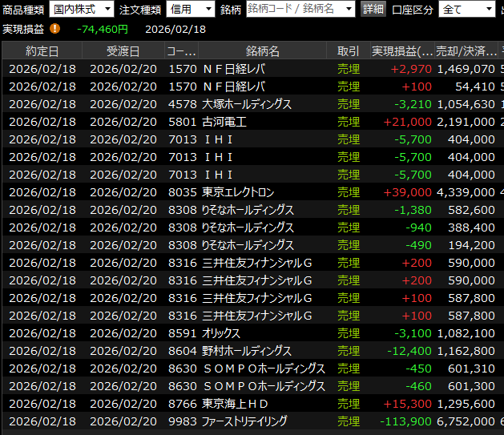Viewport: 504px width, 435px height.
Task: Click the 大塚ホールディングス row
Action: pyautogui.click(x=240, y=104)
